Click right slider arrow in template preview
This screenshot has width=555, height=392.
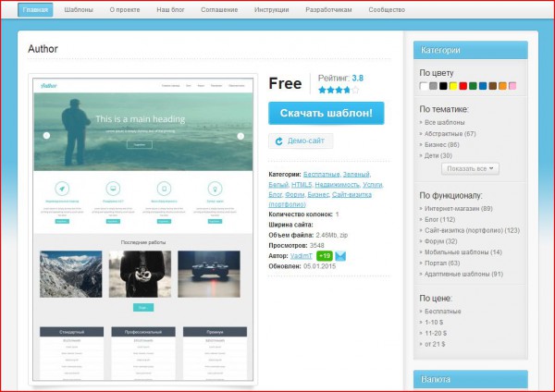click(240, 136)
